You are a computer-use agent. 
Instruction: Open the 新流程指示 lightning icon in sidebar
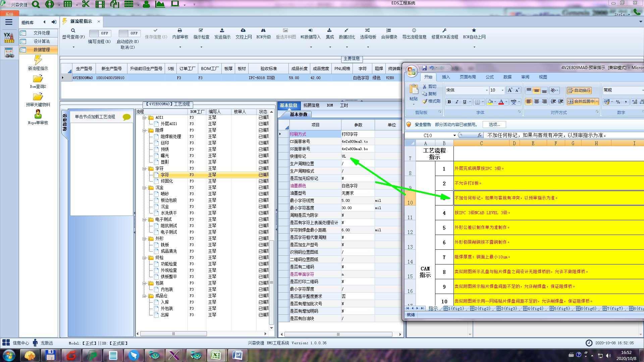[x=38, y=60]
